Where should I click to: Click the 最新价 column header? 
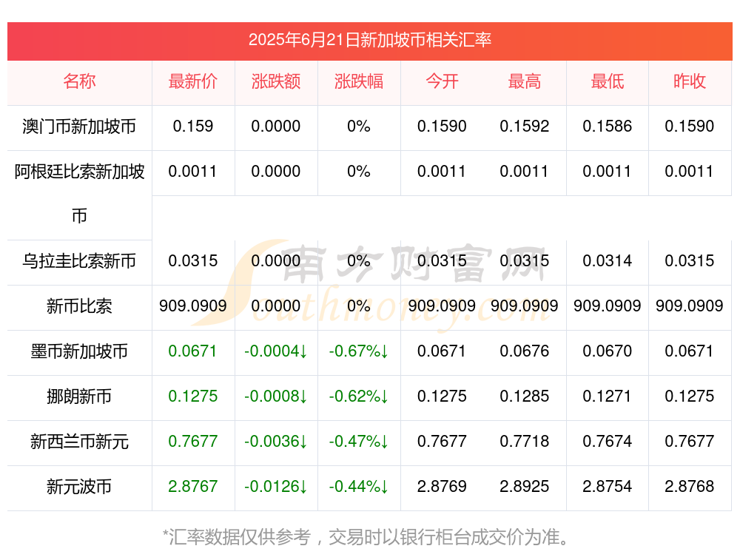[x=193, y=81]
